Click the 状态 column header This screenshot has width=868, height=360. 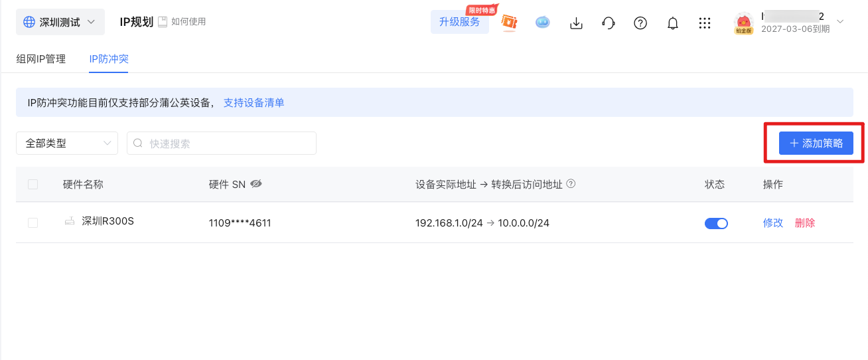[x=715, y=184]
